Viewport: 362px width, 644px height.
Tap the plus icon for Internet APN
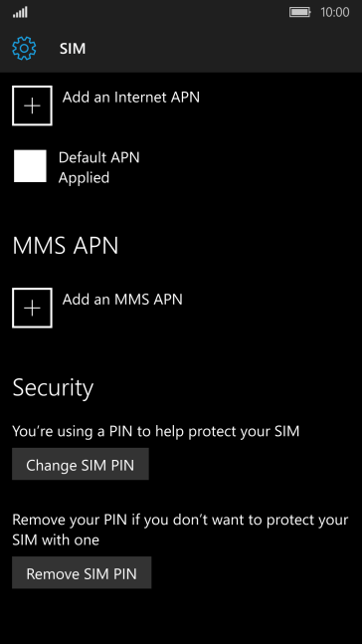(x=32, y=106)
